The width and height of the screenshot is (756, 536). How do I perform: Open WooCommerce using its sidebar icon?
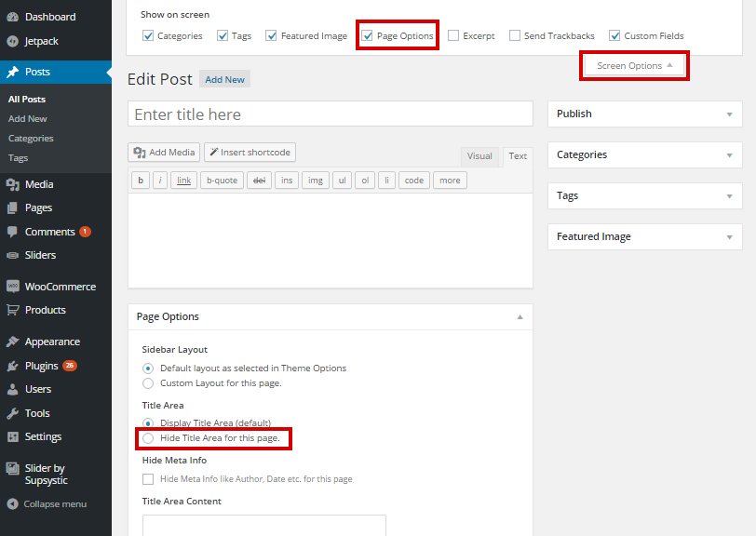coord(12,287)
